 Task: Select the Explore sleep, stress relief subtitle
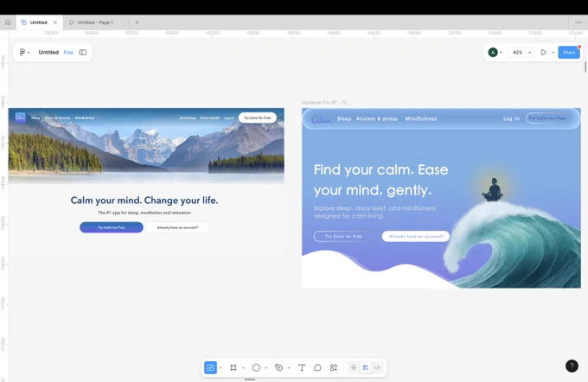tap(374, 213)
